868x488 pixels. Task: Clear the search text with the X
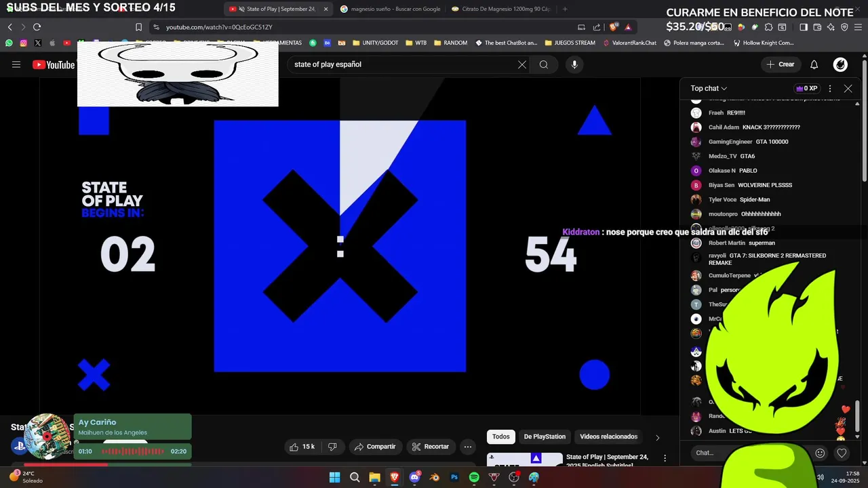(522, 64)
